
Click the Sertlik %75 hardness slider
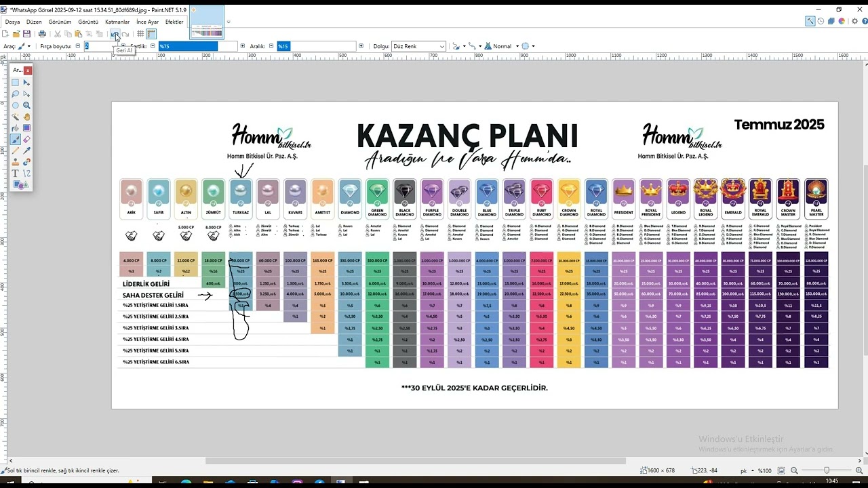pos(198,46)
